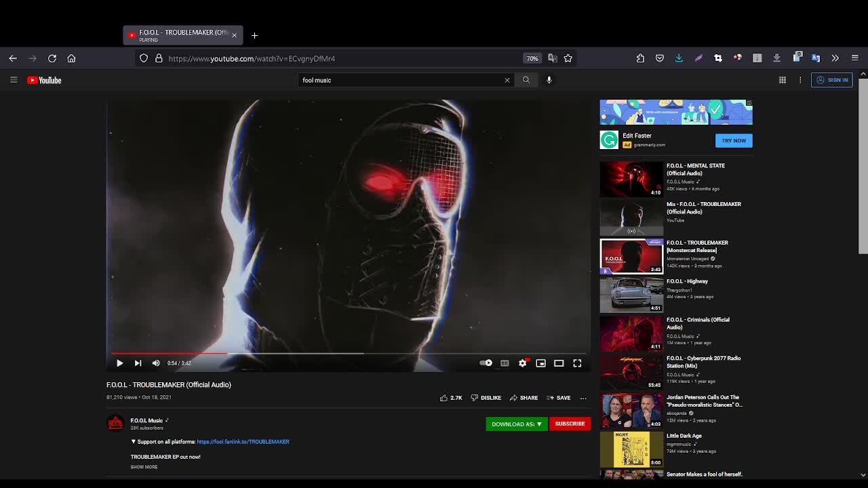
Task: Open the YouTube guide hamburger menu
Action: coord(14,80)
